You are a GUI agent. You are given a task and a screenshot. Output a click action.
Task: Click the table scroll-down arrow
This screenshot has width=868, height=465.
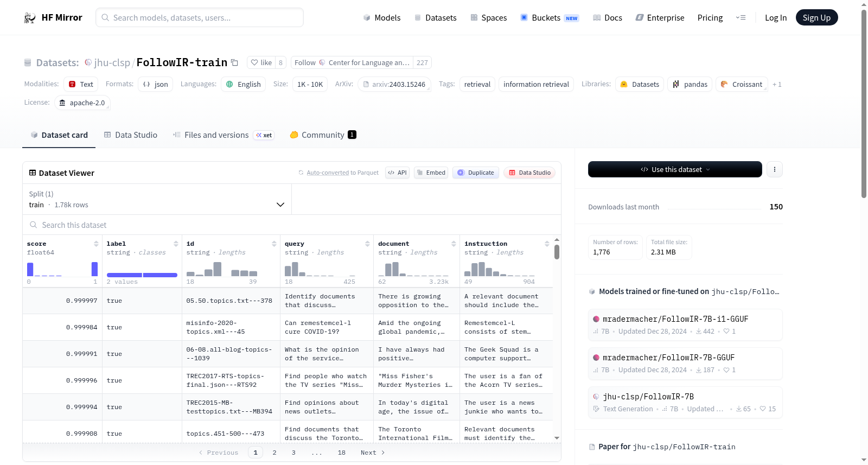557,438
